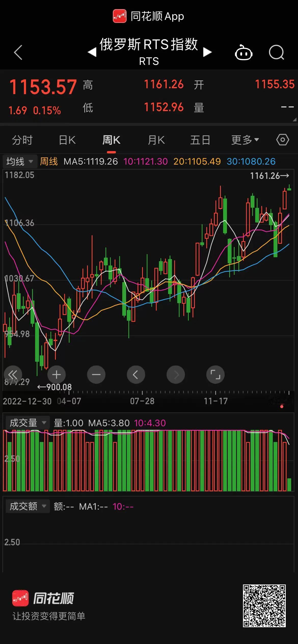Screen dimensions: 298x644
Task: Open search with magnifier icon
Action: [x=277, y=52]
